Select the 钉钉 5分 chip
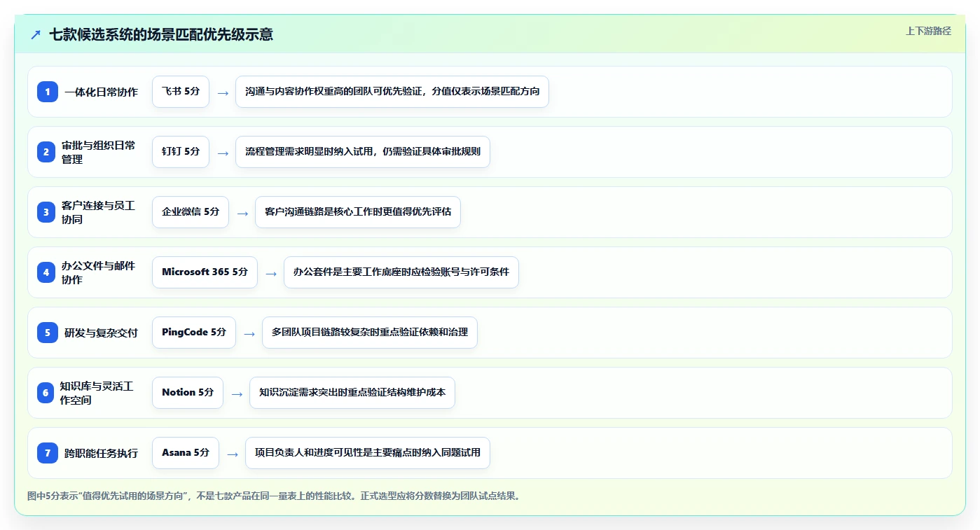Viewport: 980px width, 530px height. click(x=181, y=152)
